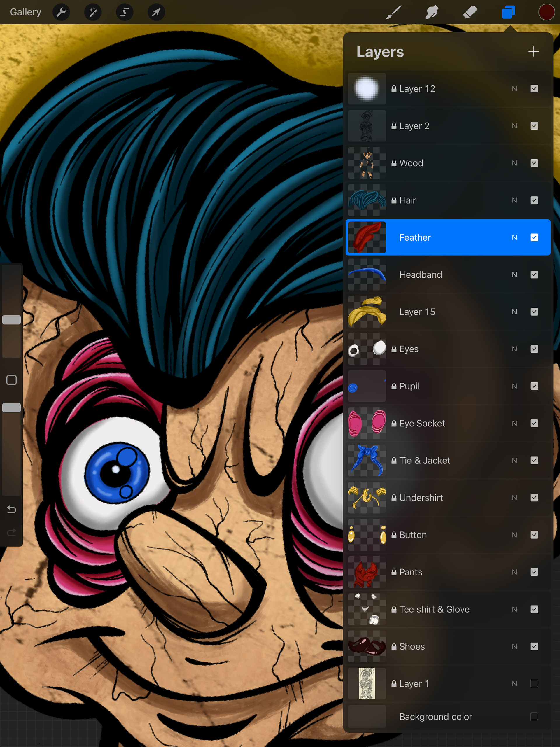The width and height of the screenshot is (560, 747).
Task: Open the Adjustments magic wand menu
Action: [x=93, y=13]
